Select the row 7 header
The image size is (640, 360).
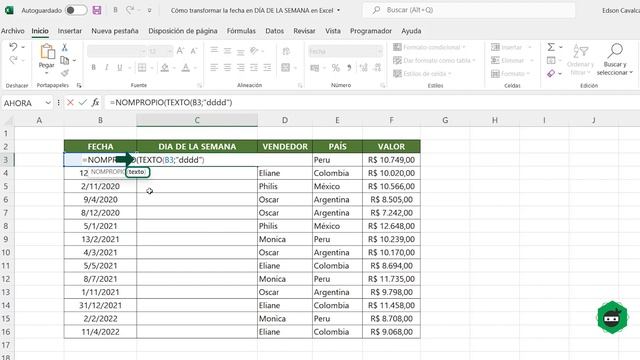point(6,213)
